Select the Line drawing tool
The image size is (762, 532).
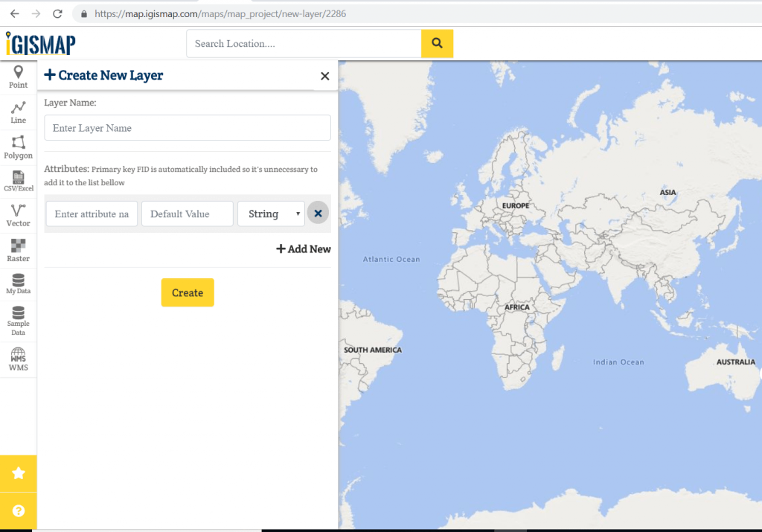pos(18,112)
